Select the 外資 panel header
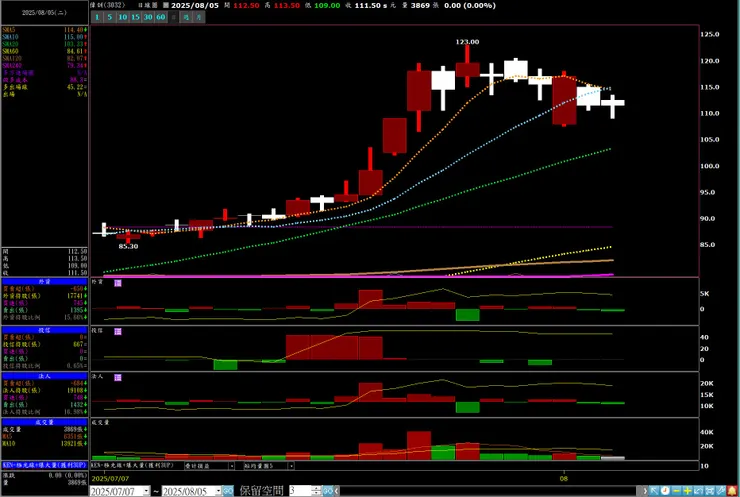Screen dimensions: 740x497 tap(44, 281)
